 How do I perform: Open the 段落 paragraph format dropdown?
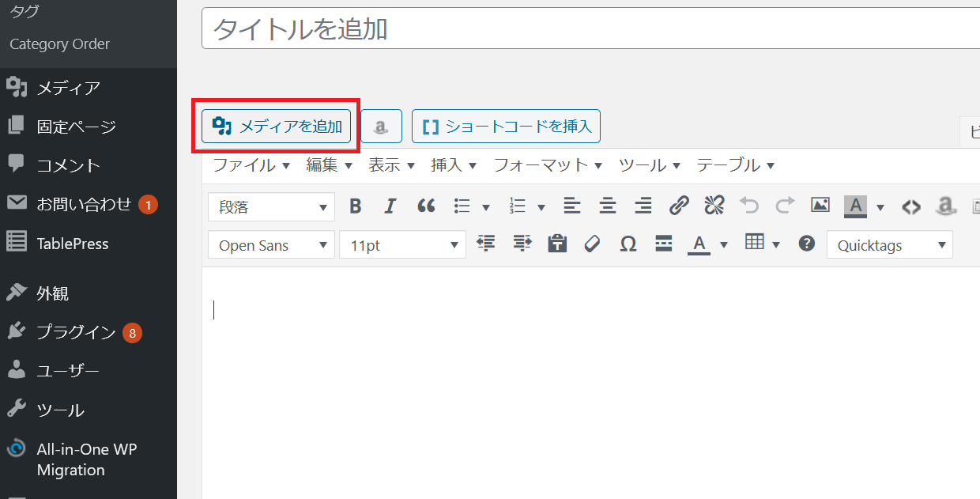coord(272,207)
